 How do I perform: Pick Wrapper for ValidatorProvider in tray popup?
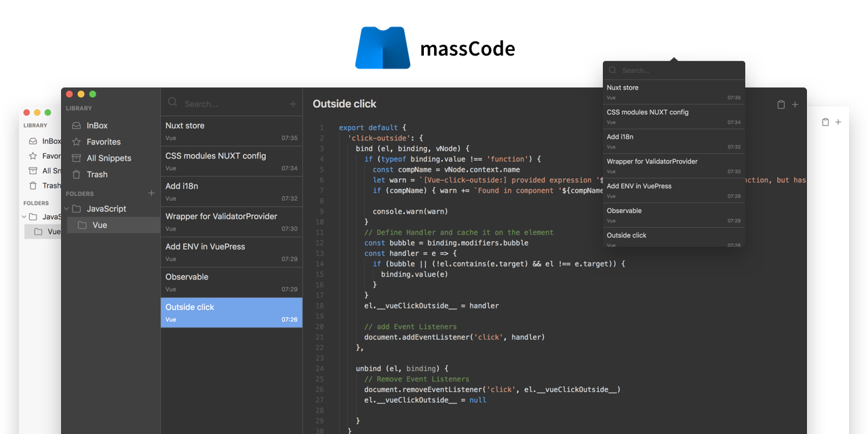point(673,166)
